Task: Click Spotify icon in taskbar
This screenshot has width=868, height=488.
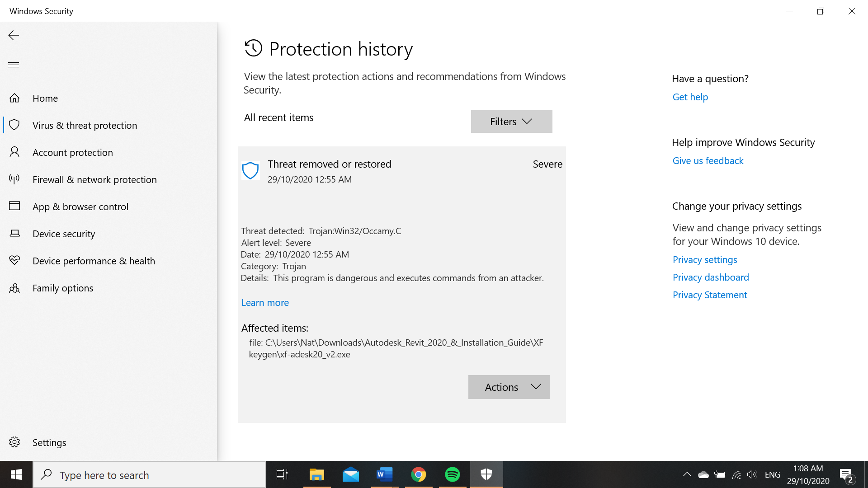Action: [x=453, y=474]
